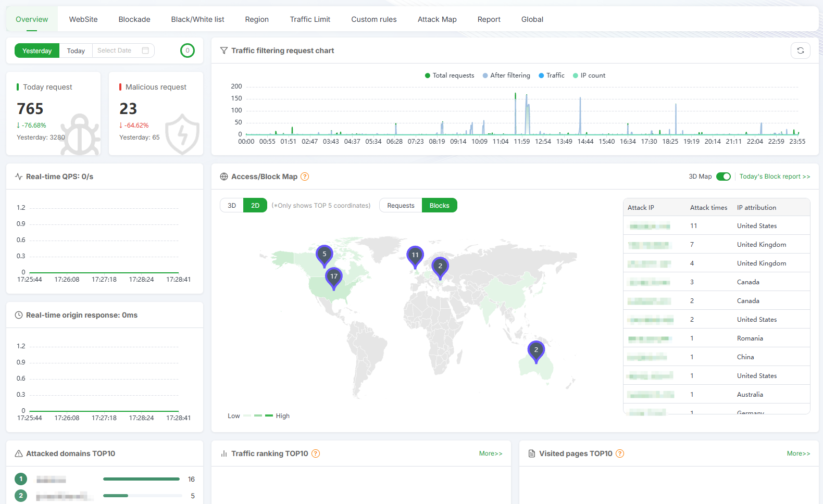Open Today's Block report link
The width and height of the screenshot is (823, 504).
tap(775, 177)
